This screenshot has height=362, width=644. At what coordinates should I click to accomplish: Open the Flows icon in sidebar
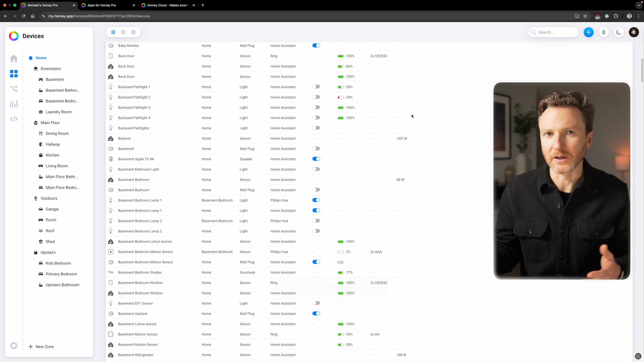pos(14,89)
